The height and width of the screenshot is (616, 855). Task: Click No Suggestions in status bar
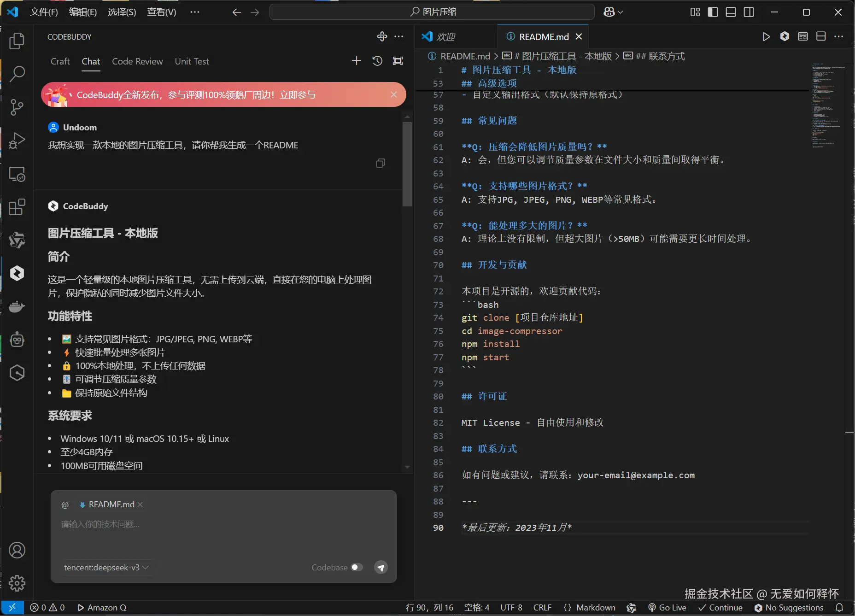tap(789, 608)
